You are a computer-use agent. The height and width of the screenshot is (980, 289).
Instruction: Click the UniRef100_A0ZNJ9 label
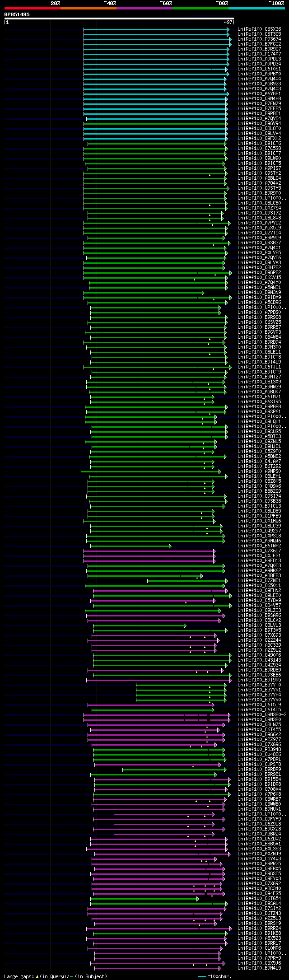point(259,854)
